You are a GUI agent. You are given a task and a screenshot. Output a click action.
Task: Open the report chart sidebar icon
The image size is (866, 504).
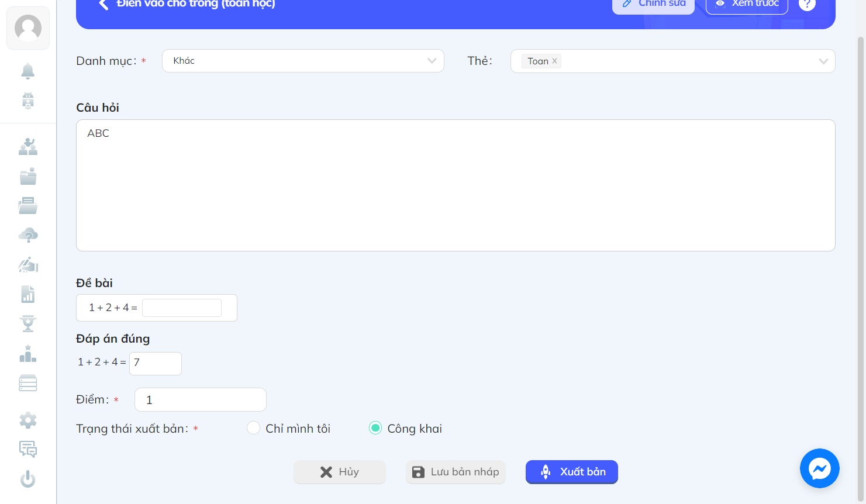coord(28,294)
